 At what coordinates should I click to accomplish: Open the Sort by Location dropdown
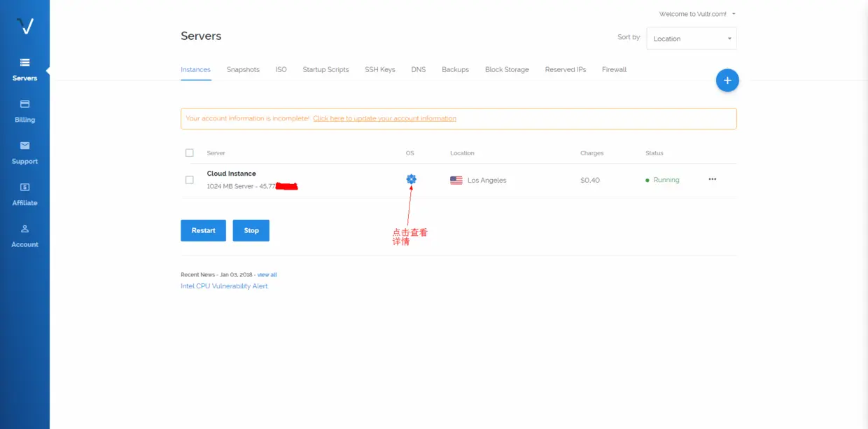point(692,38)
